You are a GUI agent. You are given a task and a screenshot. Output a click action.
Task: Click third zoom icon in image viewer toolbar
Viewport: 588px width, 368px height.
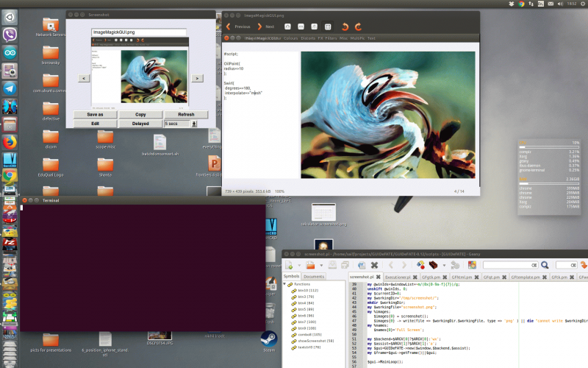315,26
